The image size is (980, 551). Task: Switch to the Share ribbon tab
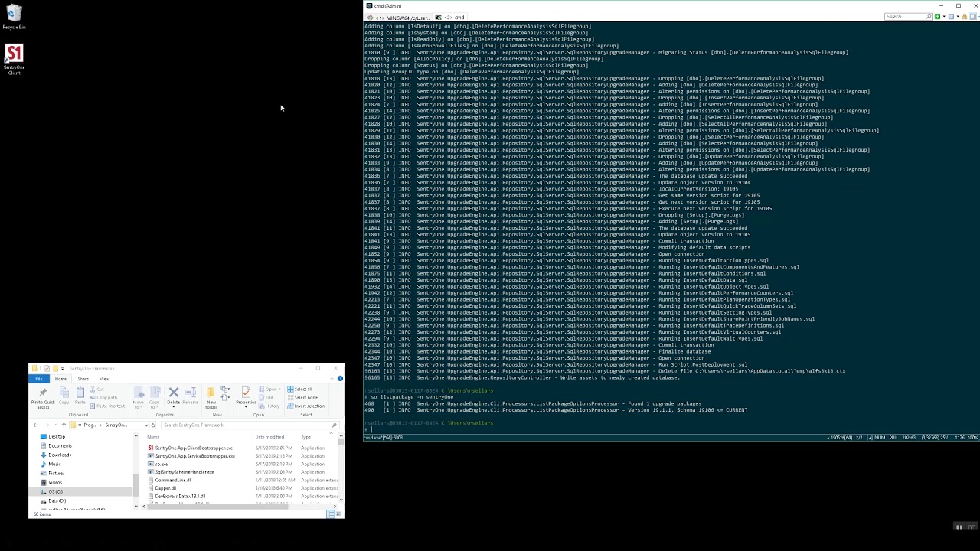coord(83,379)
